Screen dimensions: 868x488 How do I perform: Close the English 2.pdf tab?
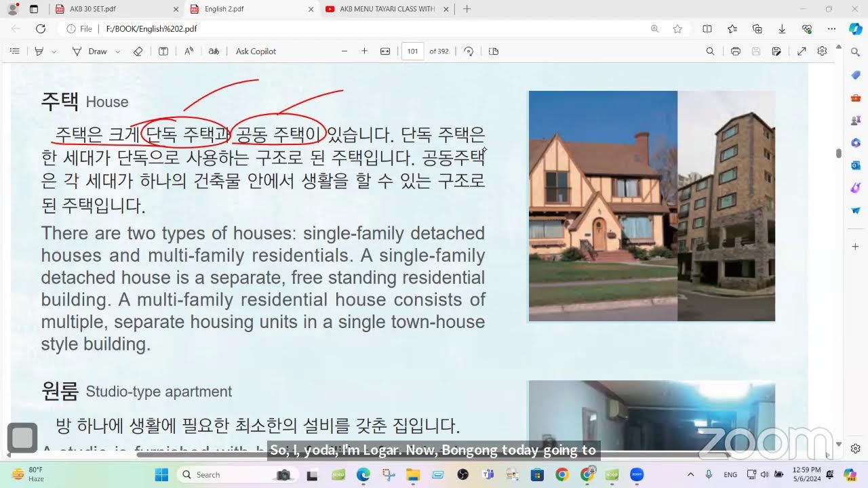[311, 9]
